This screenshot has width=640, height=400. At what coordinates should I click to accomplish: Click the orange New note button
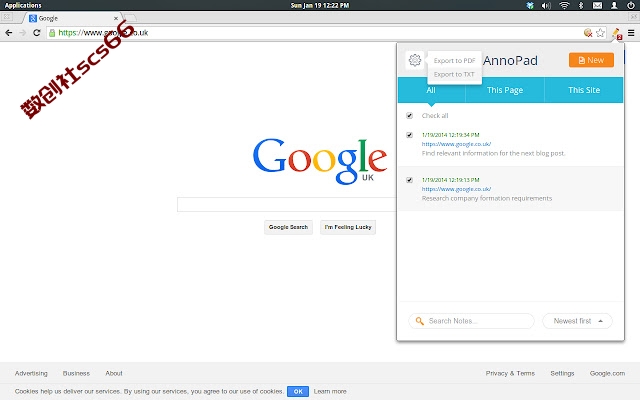coord(591,60)
